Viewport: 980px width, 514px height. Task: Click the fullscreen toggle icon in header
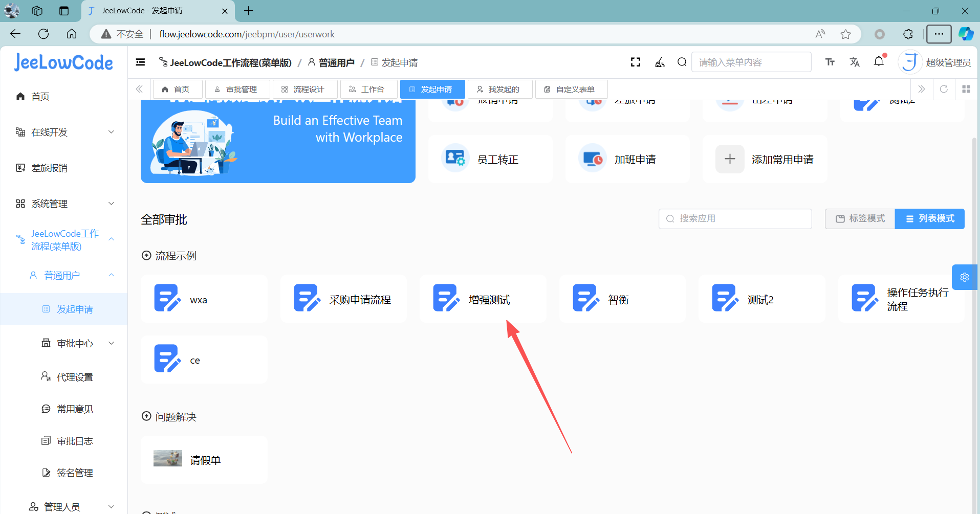(636, 62)
